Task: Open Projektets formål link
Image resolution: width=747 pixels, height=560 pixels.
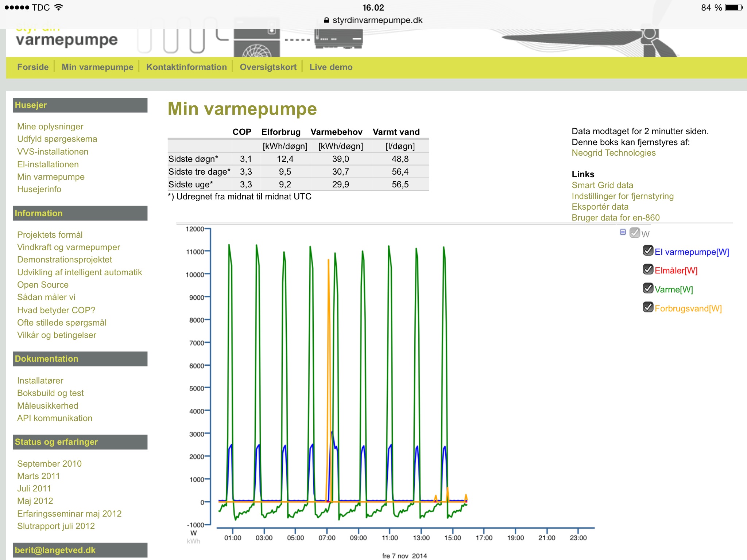Action: point(50,235)
